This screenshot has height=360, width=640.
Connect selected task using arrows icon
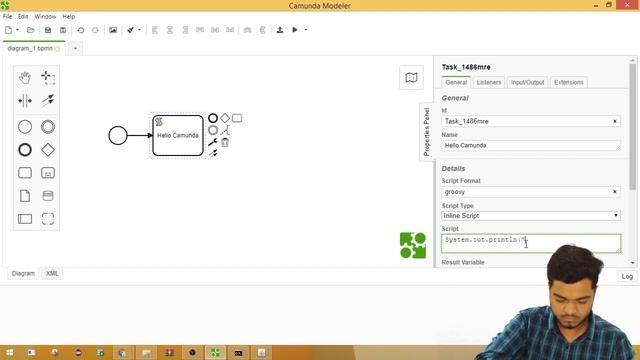(213, 153)
